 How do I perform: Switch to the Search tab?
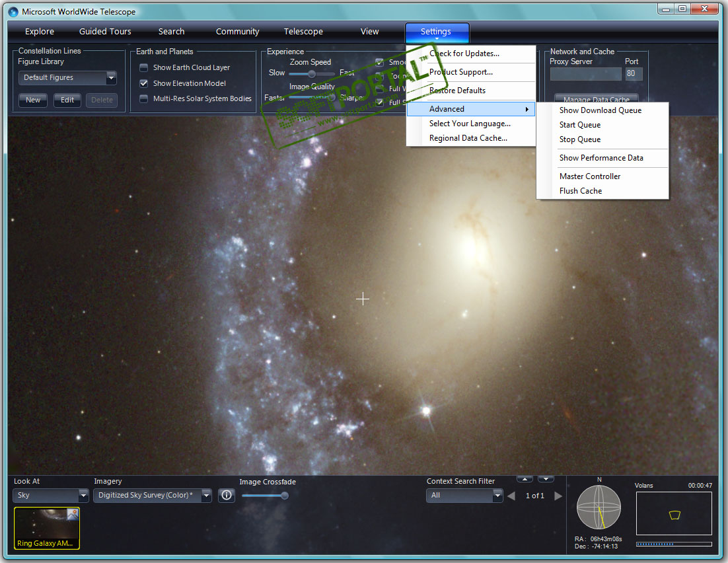pyautogui.click(x=171, y=32)
